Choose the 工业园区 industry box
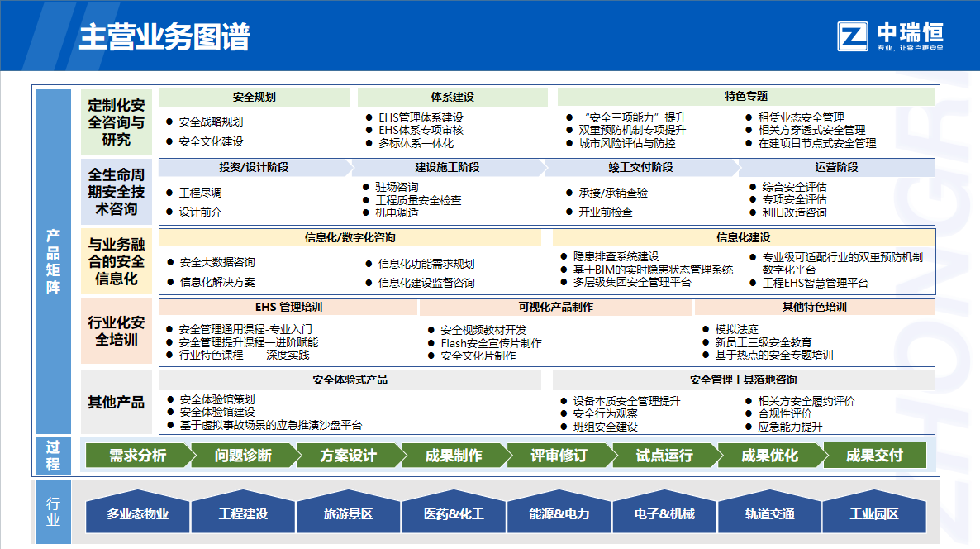The height and width of the screenshot is (549, 980). [x=874, y=514]
